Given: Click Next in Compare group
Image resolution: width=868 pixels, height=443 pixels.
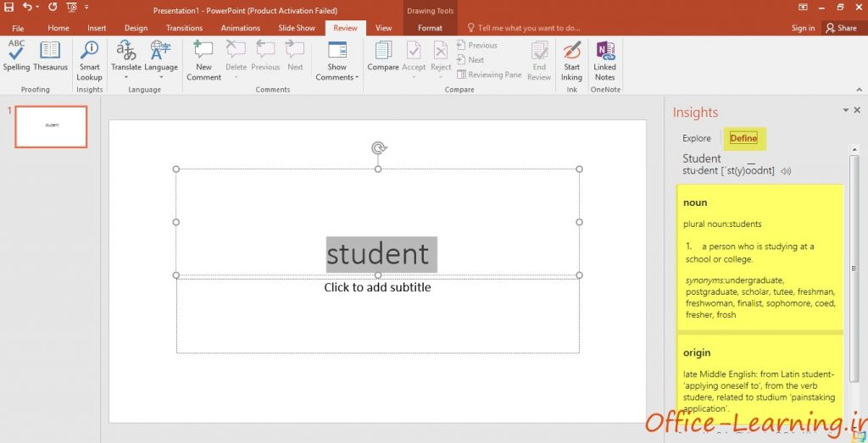Looking at the screenshot, I should pyautogui.click(x=470, y=60).
